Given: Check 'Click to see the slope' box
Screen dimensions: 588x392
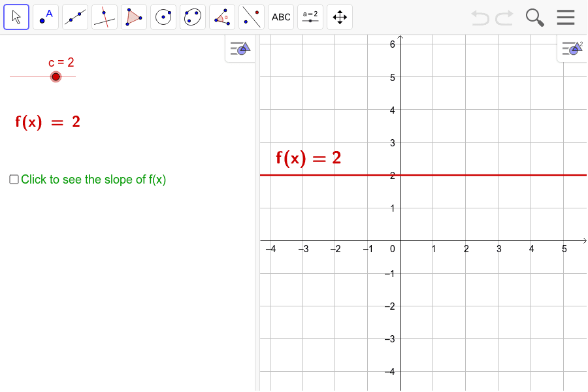Looking at the screenshot, I should pyautogui.click(x=14, y=179).
